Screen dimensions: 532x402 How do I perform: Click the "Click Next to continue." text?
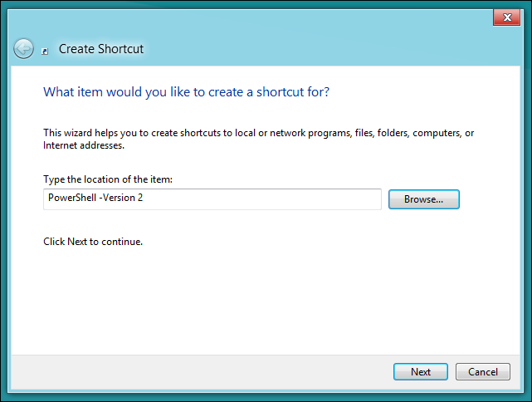pyautogui.click(x=93, y=242)
